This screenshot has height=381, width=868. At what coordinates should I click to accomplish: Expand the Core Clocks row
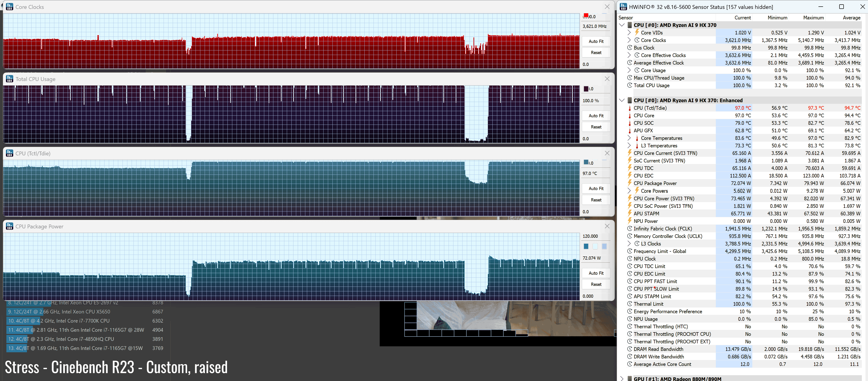[x=629, y=40]
